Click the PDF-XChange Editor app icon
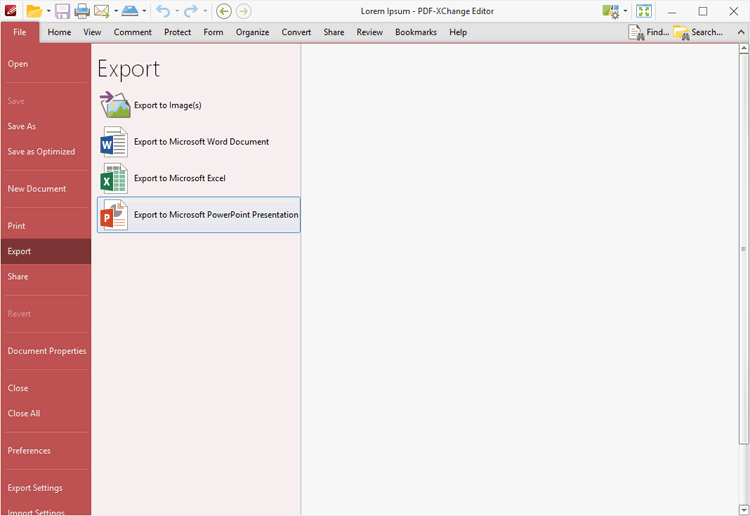This screenshot has width=750, height=516. click(x=11, y=11)
